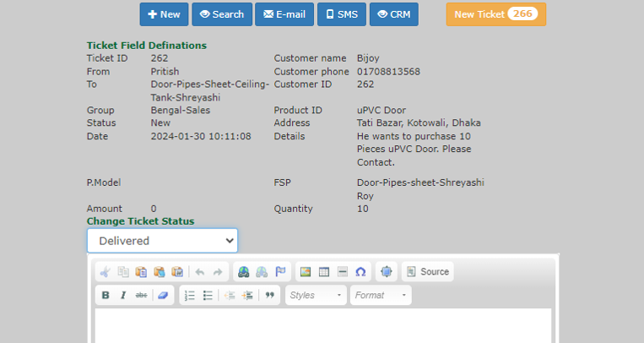
Task: Insert an image in the editor
Action: coord(306,272)
